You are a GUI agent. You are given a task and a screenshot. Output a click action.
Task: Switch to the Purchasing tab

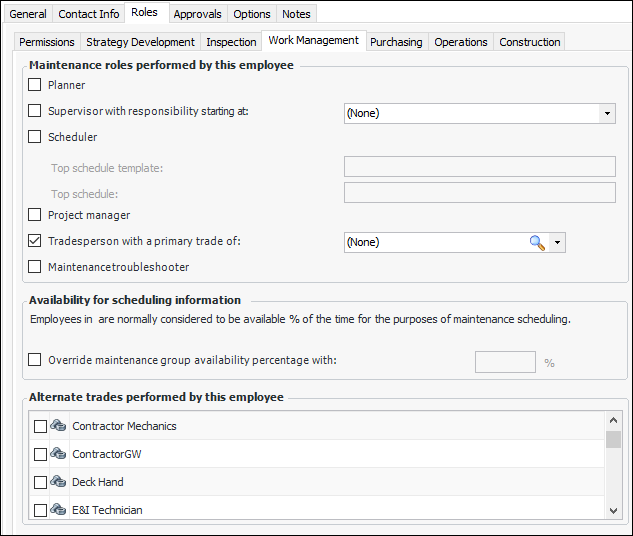click(x=396, y=42)
